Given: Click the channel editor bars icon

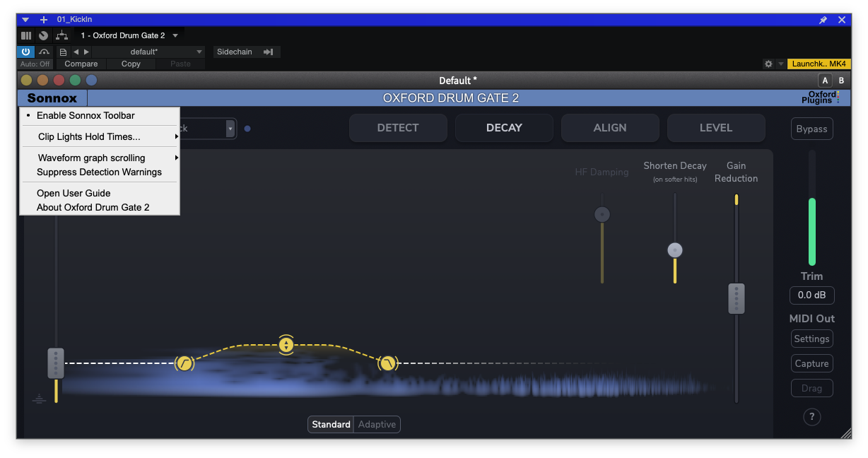Looking at the screenshot, I should [26, 35].
